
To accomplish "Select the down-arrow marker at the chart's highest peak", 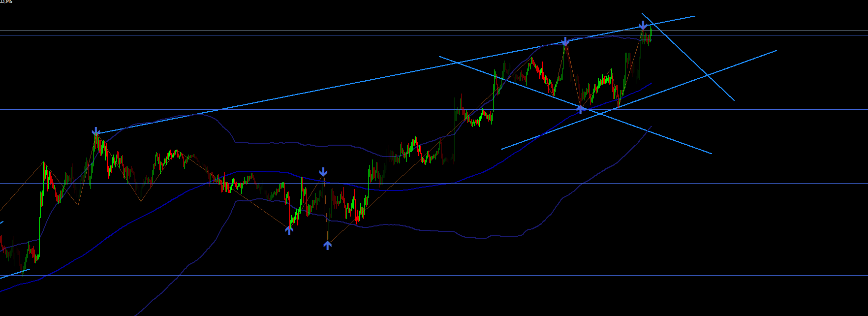I will pos(642,26).
